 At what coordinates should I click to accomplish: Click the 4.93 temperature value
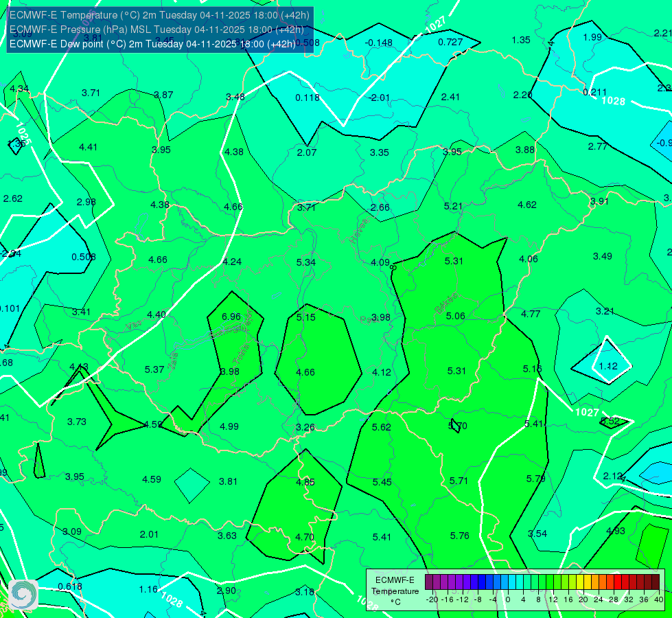coord(616,531)
